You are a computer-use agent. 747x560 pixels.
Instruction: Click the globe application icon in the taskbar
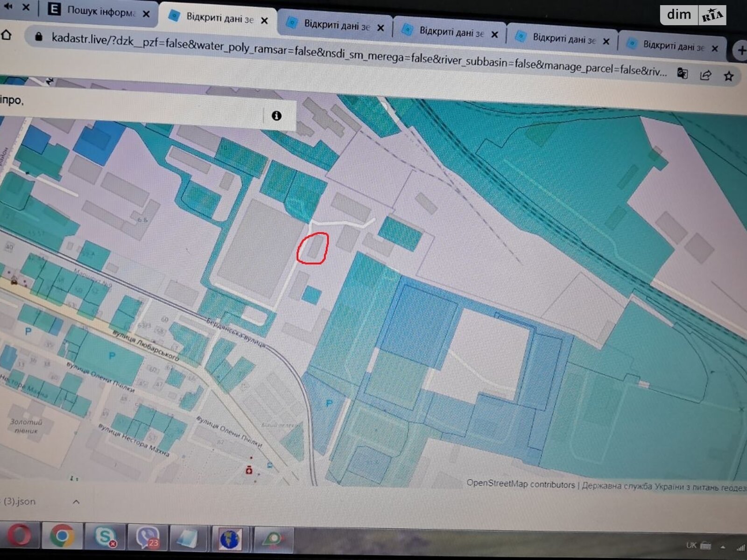230,539
